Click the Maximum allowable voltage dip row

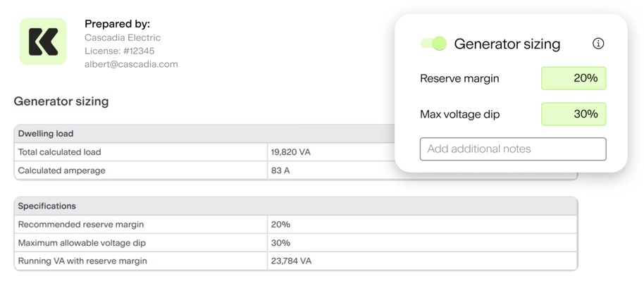pos(296,242)
